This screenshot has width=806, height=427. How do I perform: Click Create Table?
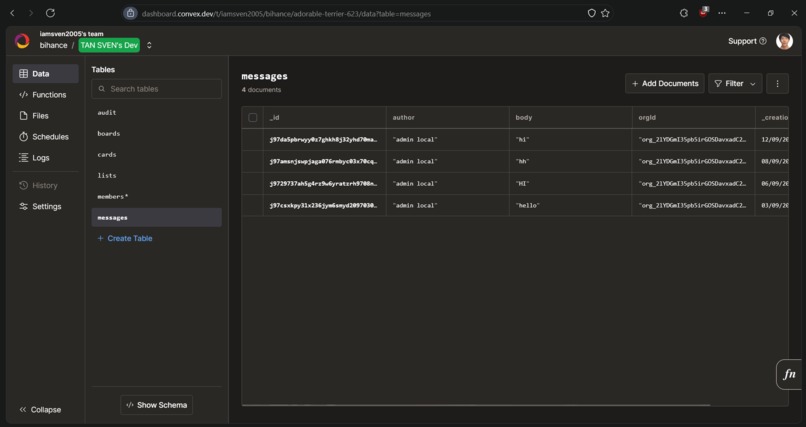125,238
